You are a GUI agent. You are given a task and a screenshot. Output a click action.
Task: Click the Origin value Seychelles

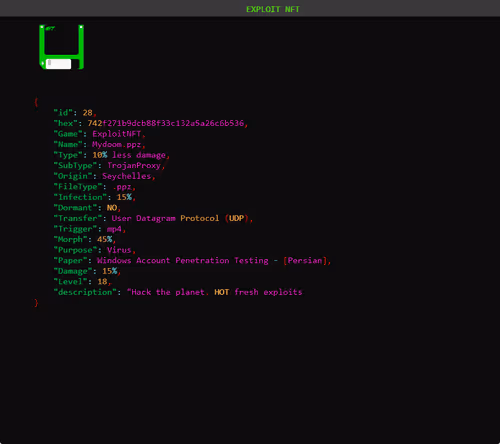(x=127, y=176)
